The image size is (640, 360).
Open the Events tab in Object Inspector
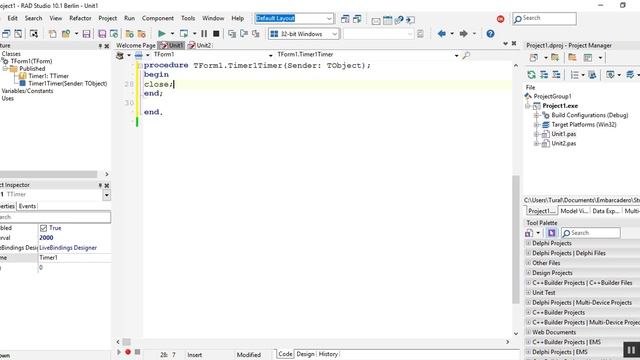coord(27,206)
